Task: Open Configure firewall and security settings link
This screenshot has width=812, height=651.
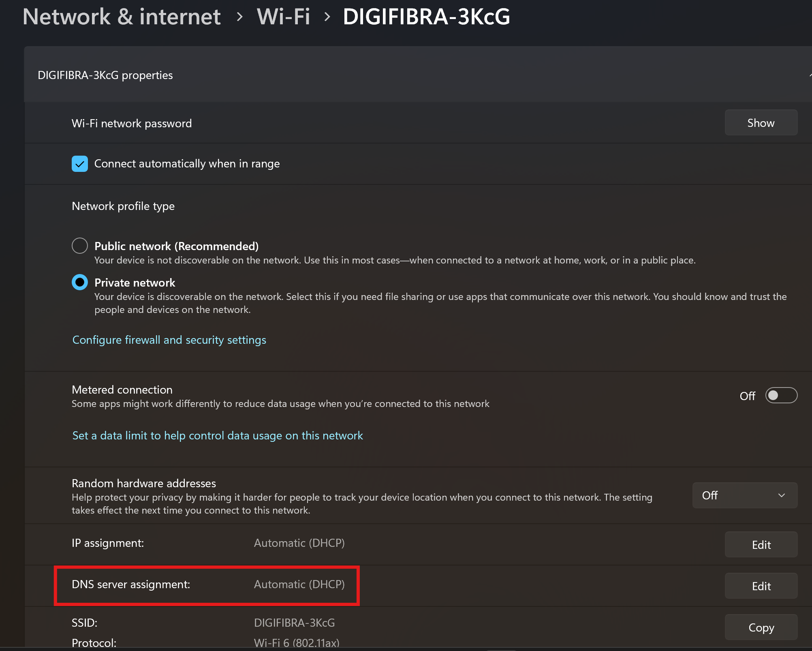Action: [x=169, y=340]
